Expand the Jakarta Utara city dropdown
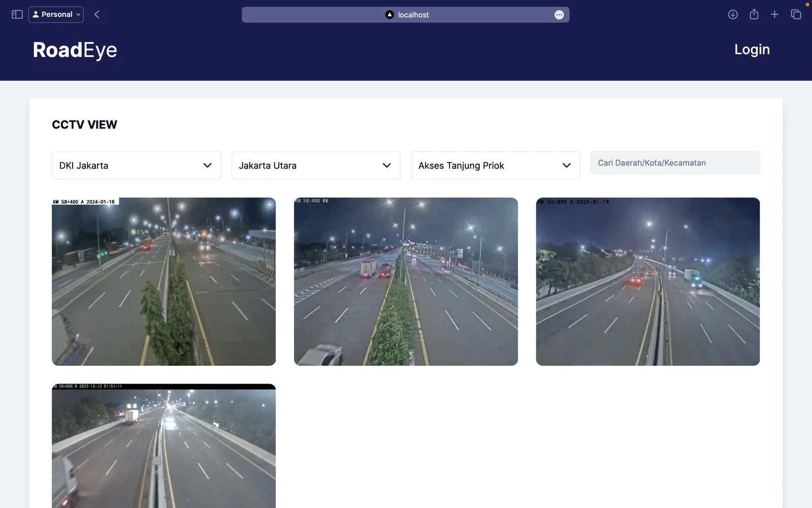This screenshot has width=812, height=508. [x=316, y=165]
